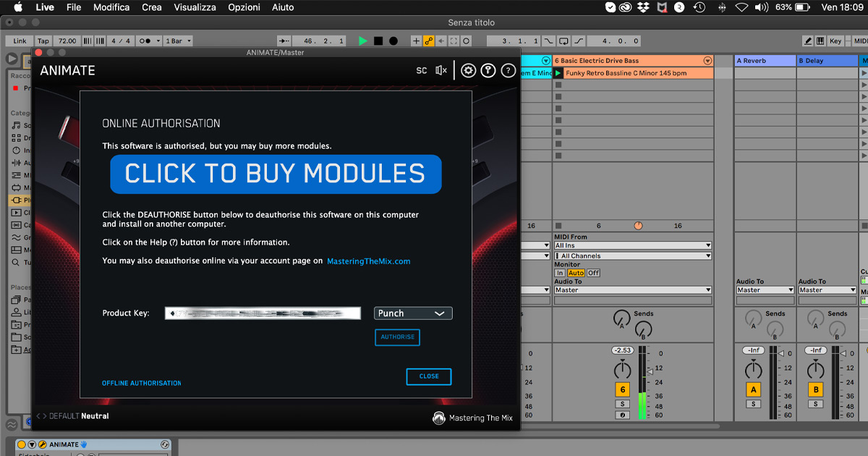868x456 pixels.
Task: Open the All Channels dropdown
Action: click(633, 256)
